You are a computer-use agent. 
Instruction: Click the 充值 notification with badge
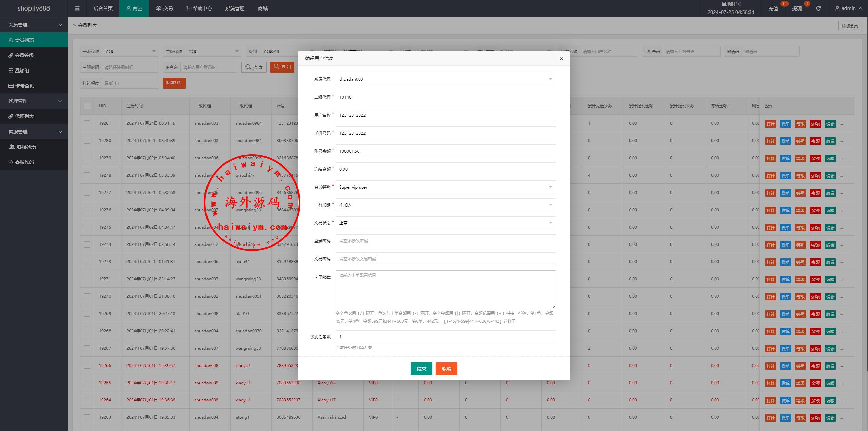(x=773, y=8)
